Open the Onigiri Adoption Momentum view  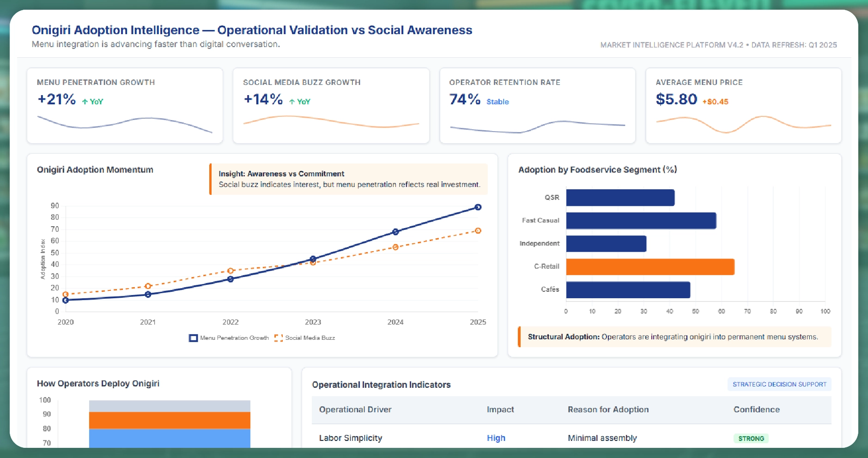pyautogui.click(x=95, y=169)
